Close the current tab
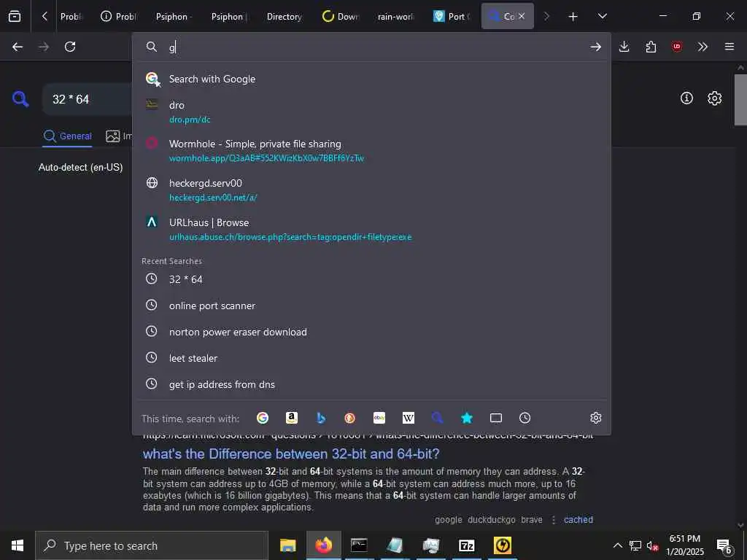Image resolution: width=747 pixels, height=560 pixels. tap(522, 16)
